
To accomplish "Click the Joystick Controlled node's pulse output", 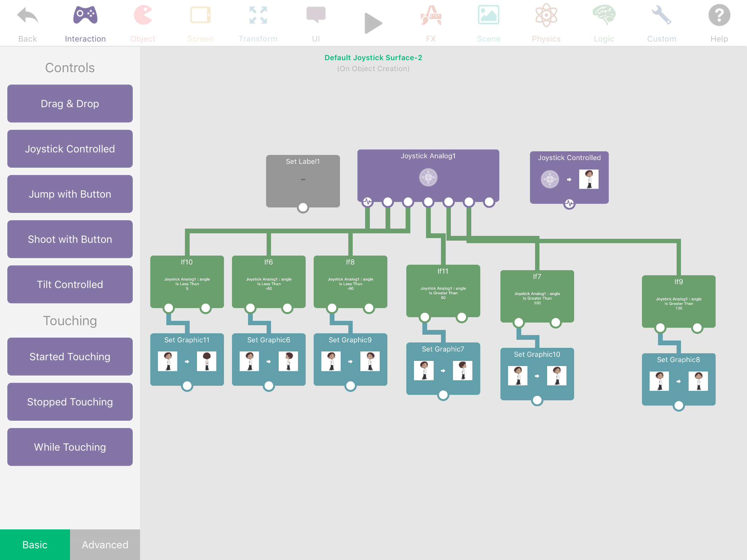I will pos(569,203).
